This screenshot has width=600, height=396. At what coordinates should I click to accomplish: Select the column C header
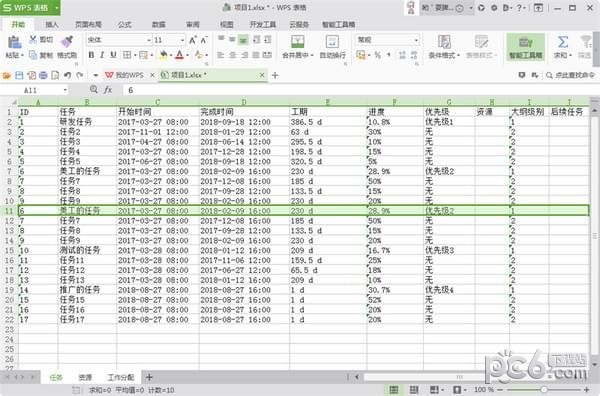(158, 102)
